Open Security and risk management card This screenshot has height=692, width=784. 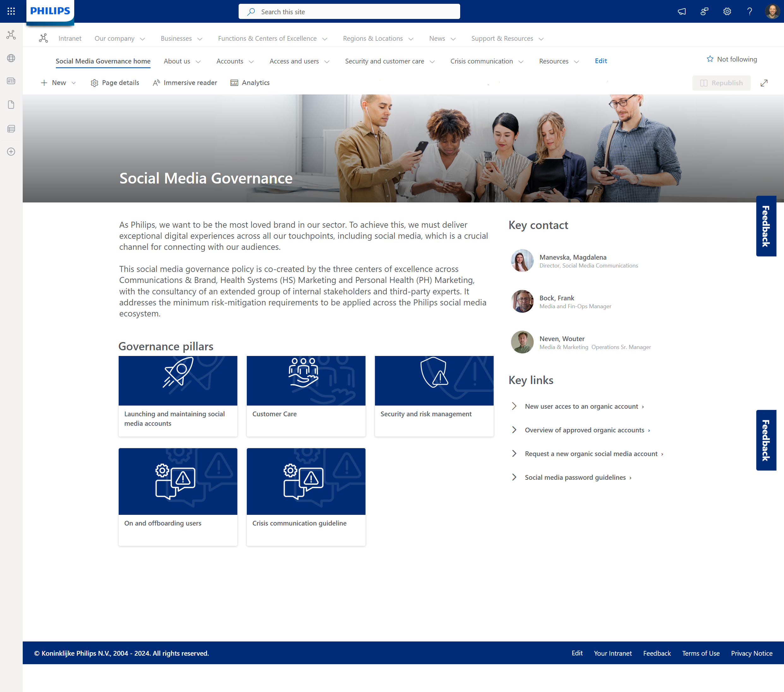coord(434,396)
